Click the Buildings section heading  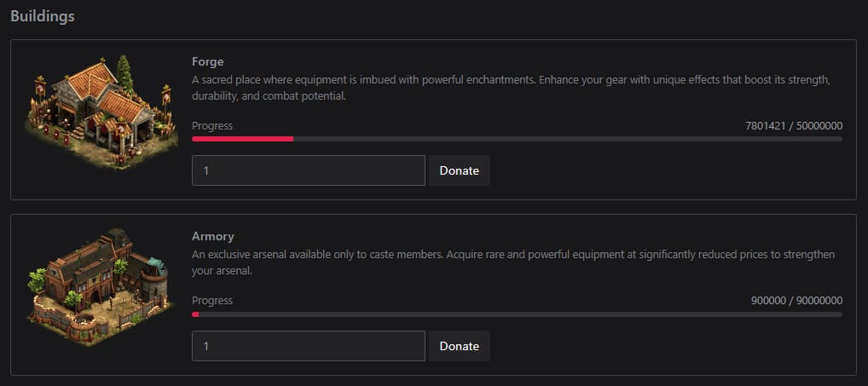pos(43,17)
